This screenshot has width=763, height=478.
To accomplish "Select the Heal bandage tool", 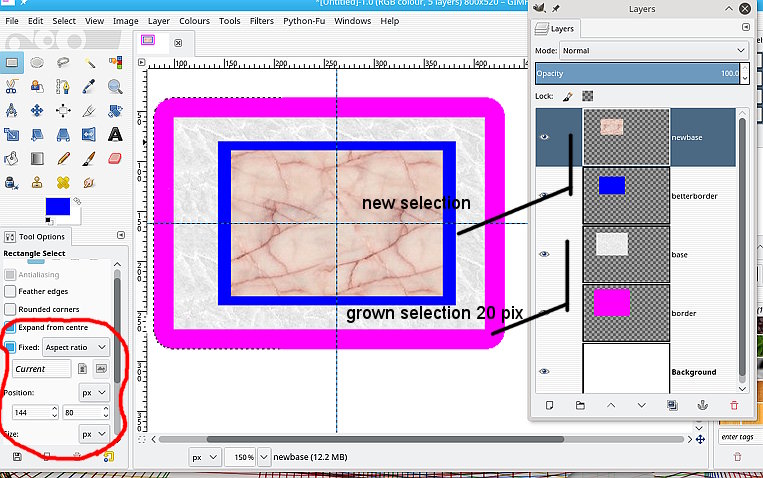I will tap(63, 183).
